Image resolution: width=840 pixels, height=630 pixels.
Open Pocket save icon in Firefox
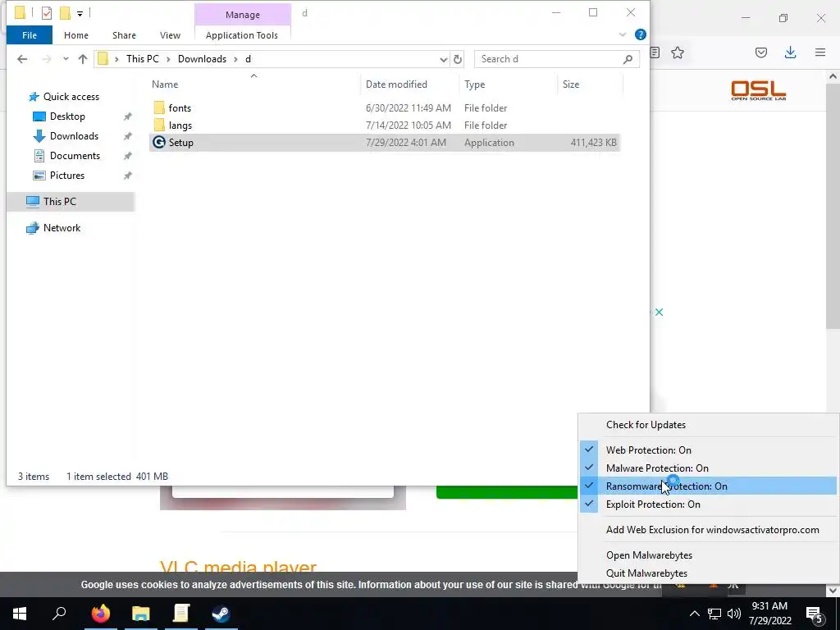pyautogui.click(x=761, y=52)
